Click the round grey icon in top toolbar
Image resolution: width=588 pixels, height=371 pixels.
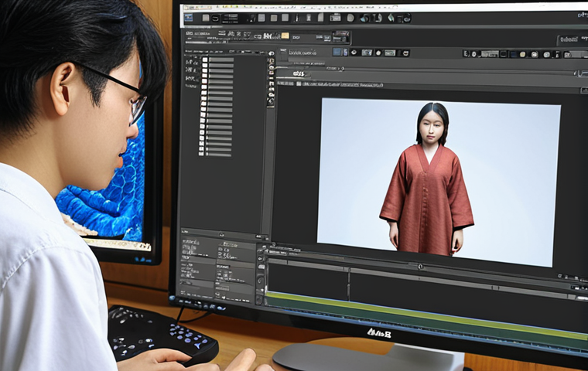click(x=350, y=18)
